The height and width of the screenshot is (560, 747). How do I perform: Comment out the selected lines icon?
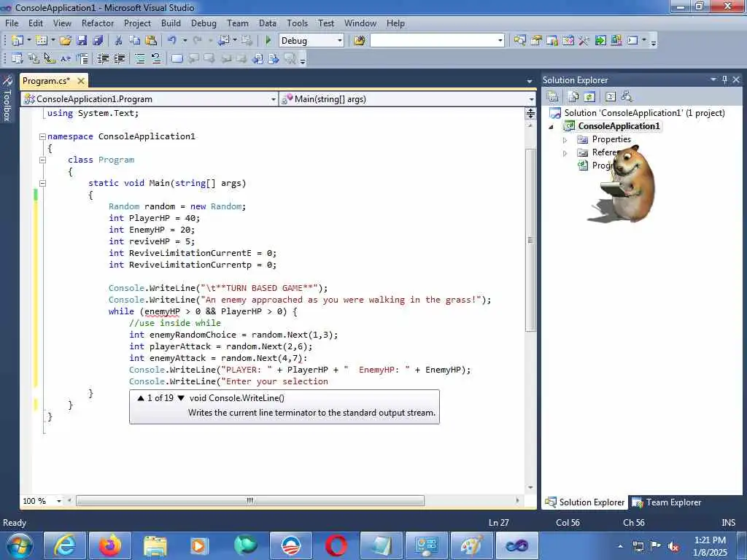(x=140, y=58)
